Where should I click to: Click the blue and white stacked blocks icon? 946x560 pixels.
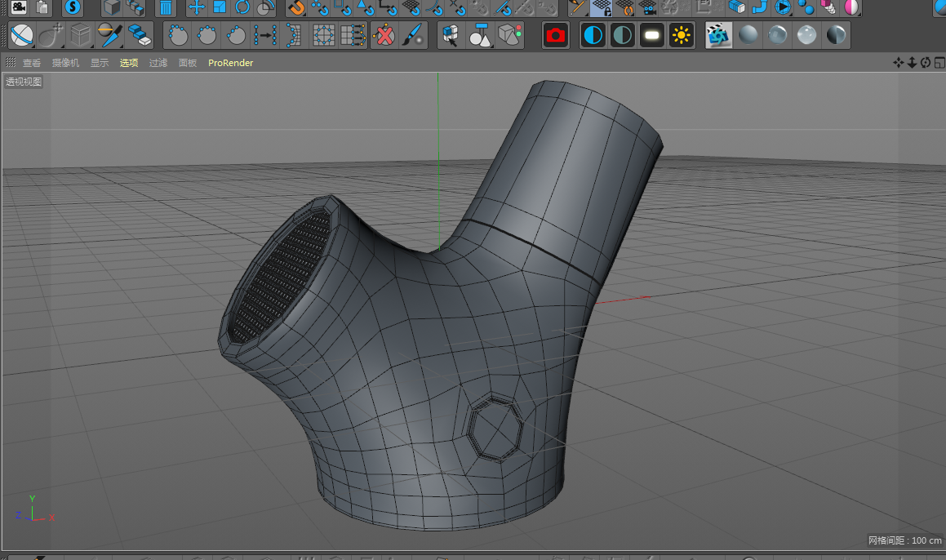point(140,36)
